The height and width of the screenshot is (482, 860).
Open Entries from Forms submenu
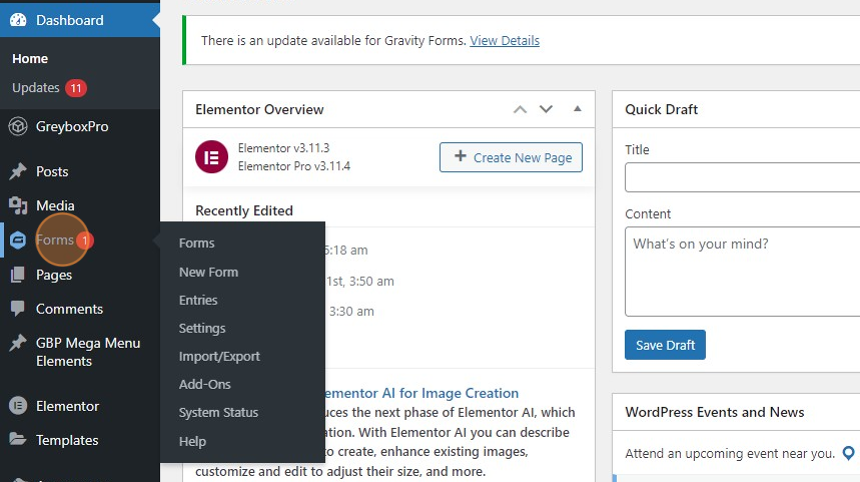pyautogui.click(x=198, y=300)
